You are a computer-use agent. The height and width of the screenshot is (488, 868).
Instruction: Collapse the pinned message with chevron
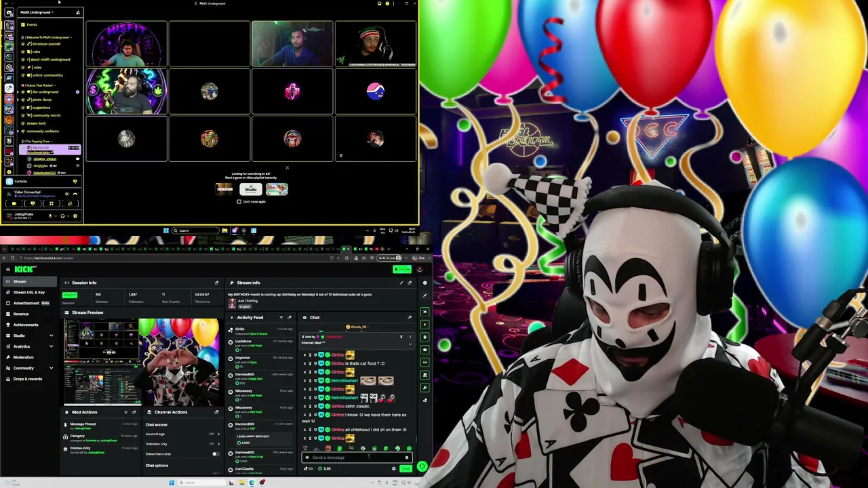click(410, 344)
